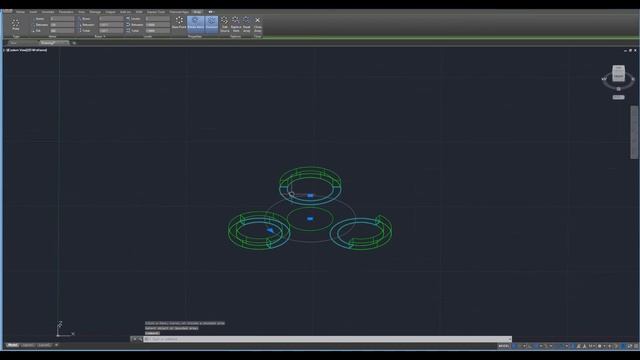Open the command line customize icon

(x=139, y=339)
